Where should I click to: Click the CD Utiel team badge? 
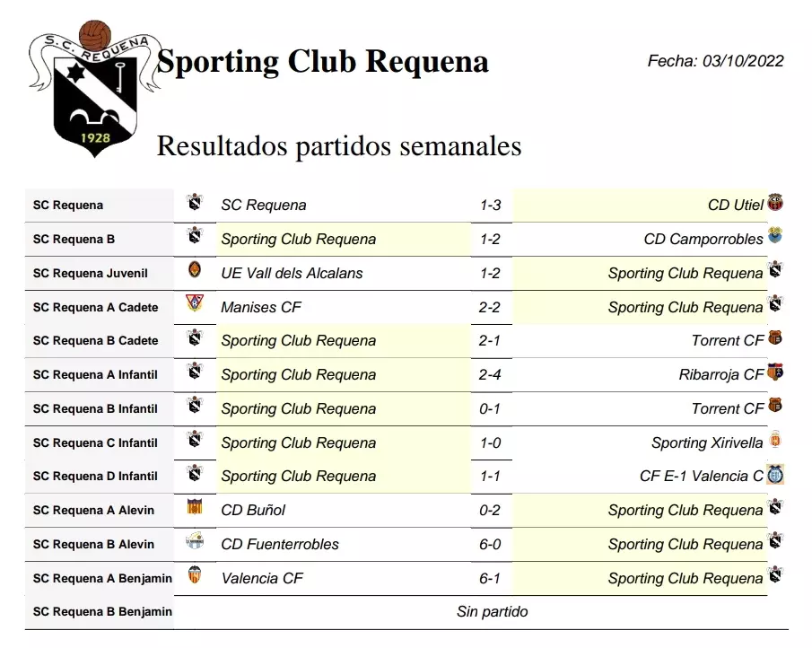pyautogui.click(x=775, y=203)
